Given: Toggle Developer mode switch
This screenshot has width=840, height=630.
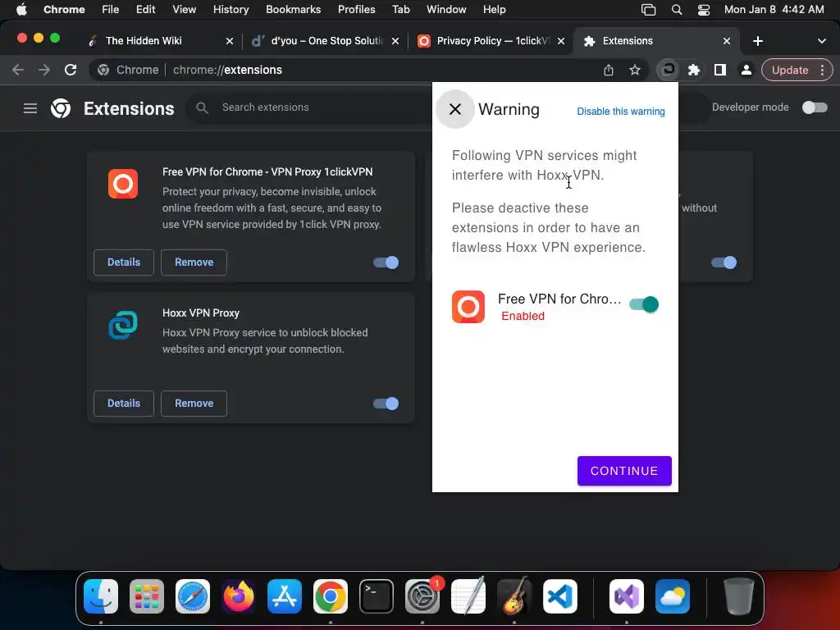Looking at the screenshot, I should (x=815, y=107).
